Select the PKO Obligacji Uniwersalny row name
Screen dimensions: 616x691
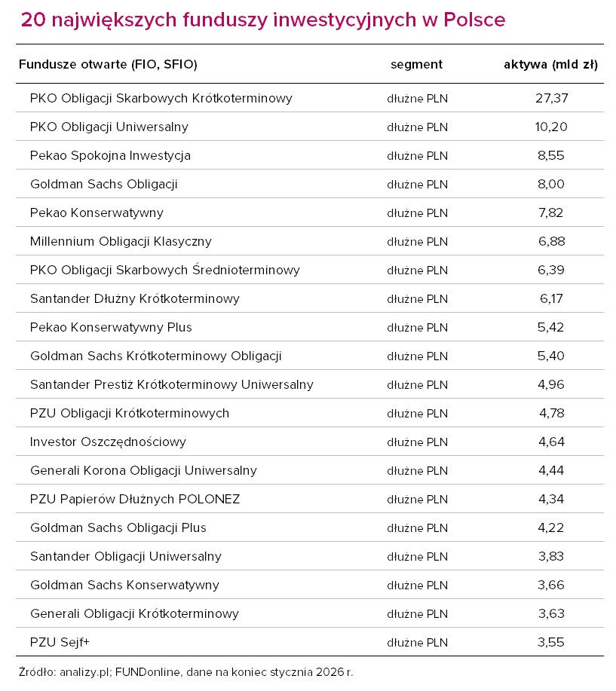click(109, 127)
